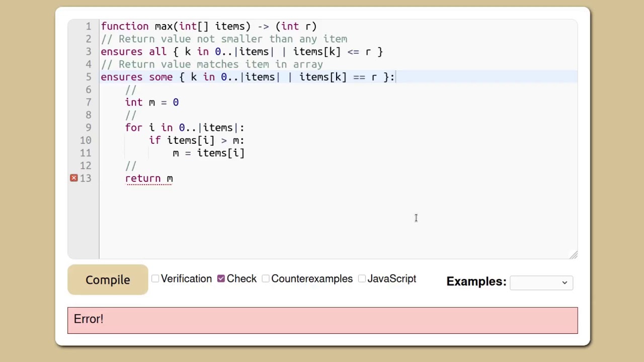The height and width of the screenshot is (362, 644).
Task: Click empty comment on line 12
Action: 131,165
